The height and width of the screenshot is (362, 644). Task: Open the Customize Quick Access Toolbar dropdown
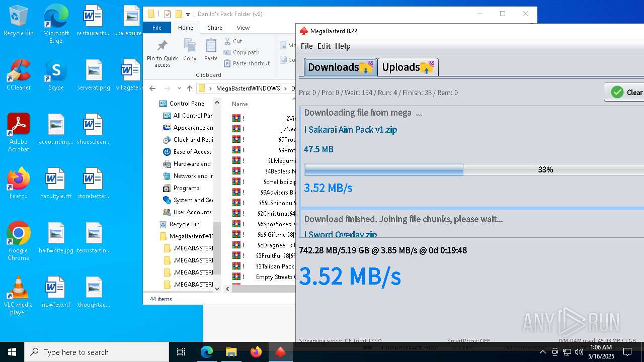pos(188,14)
